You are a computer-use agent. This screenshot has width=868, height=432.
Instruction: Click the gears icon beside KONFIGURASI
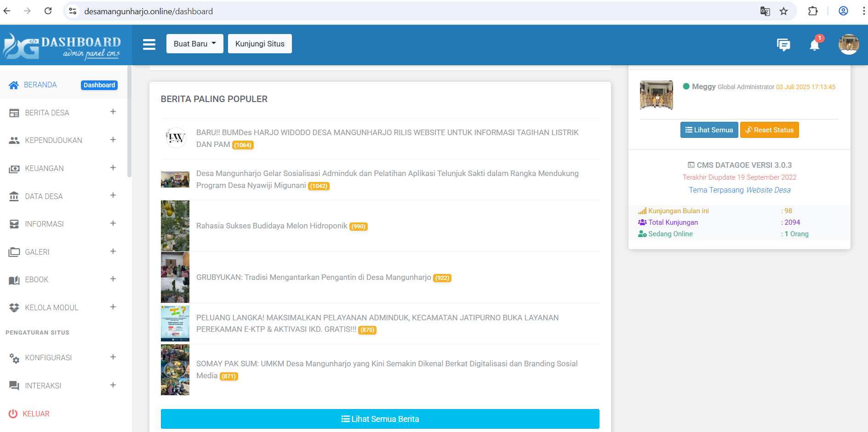(x=14, y=358)
